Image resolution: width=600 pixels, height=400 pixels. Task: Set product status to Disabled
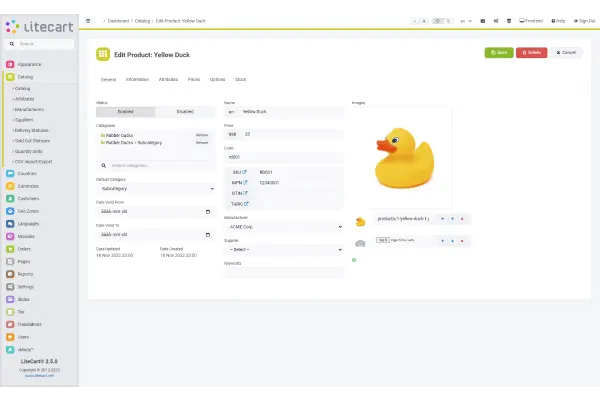[x=185, y=112]
